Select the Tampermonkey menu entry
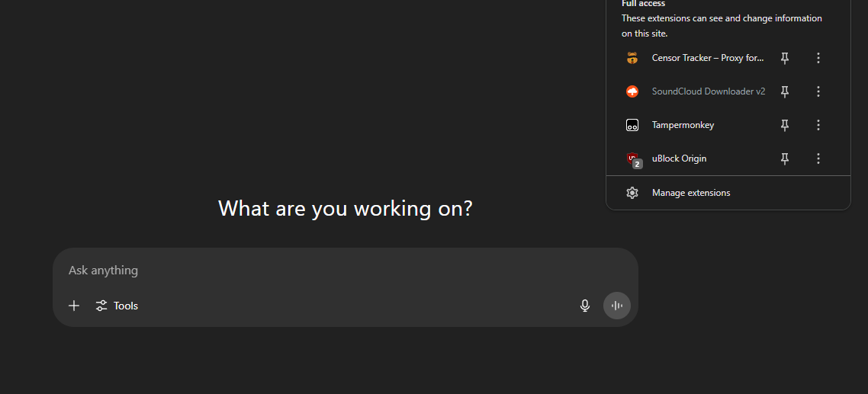The image size is (868, 394). click(683, 125)
